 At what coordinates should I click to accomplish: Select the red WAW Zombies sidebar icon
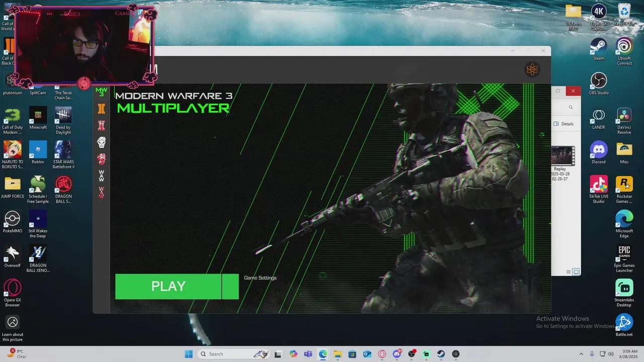[x=101, y=192]
